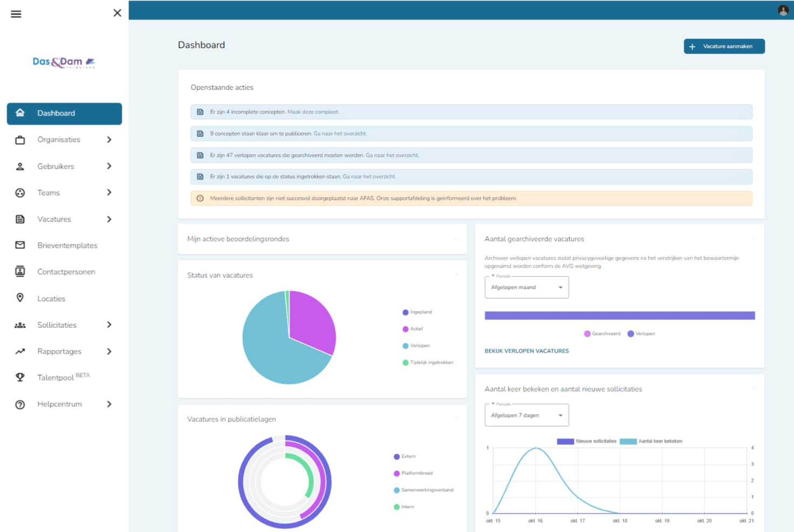794x532 pixels.
Task: Click the purple Verlopen progress bar
Action: point(620,316)
